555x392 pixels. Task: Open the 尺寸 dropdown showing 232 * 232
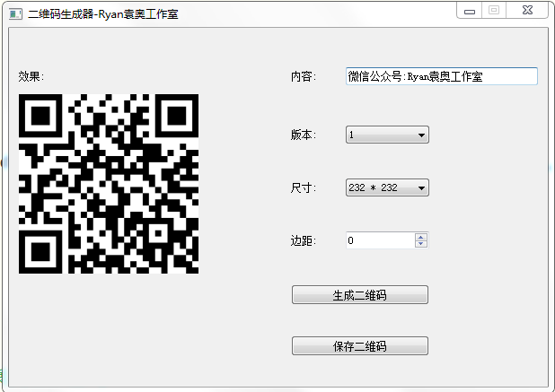pyautogui.click(x=387, y=187)
